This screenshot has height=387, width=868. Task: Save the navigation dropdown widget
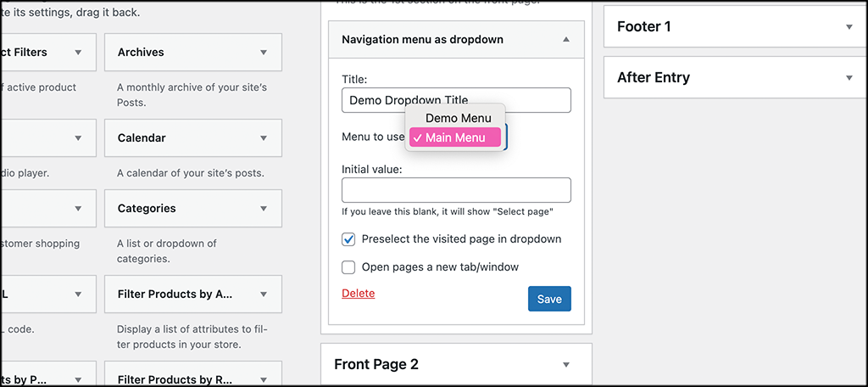point(549,299)
